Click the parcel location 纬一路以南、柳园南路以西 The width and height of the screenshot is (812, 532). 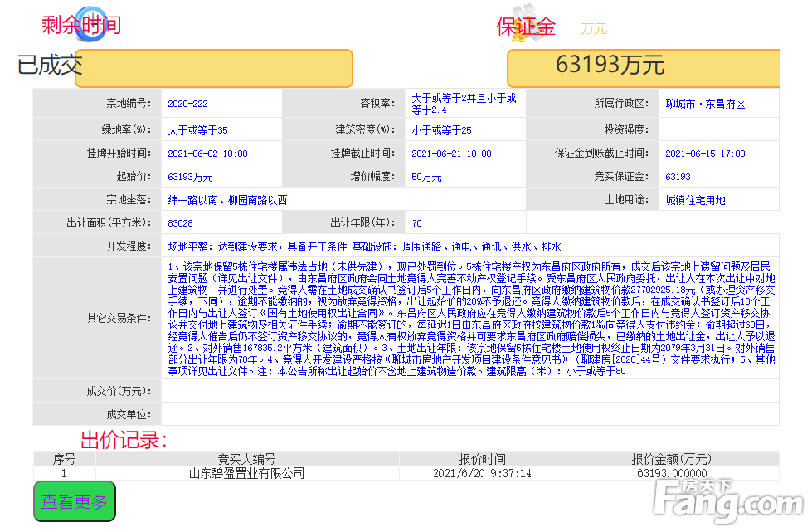pyautogui.click(x=227, y=200)
